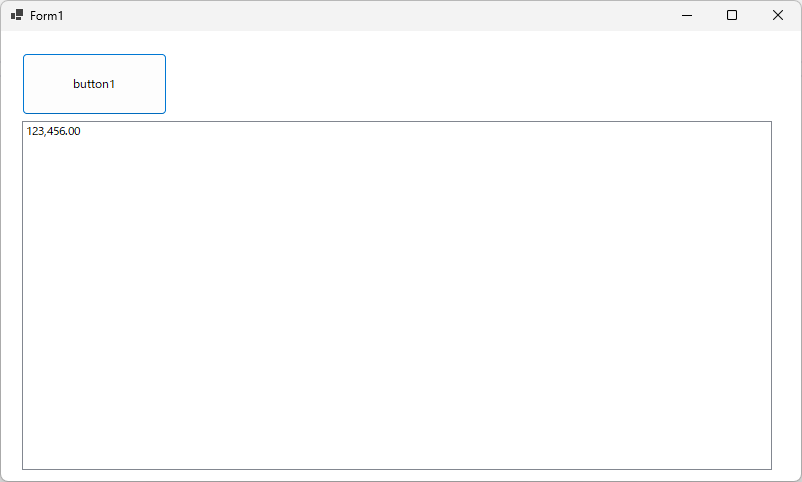Select the Form1 title text

[47, 16]
